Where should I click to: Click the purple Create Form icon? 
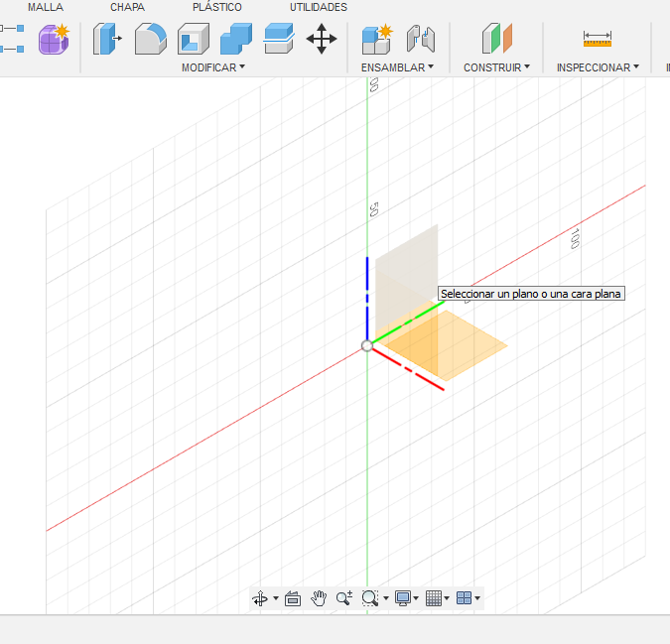(x=54, y=39)
